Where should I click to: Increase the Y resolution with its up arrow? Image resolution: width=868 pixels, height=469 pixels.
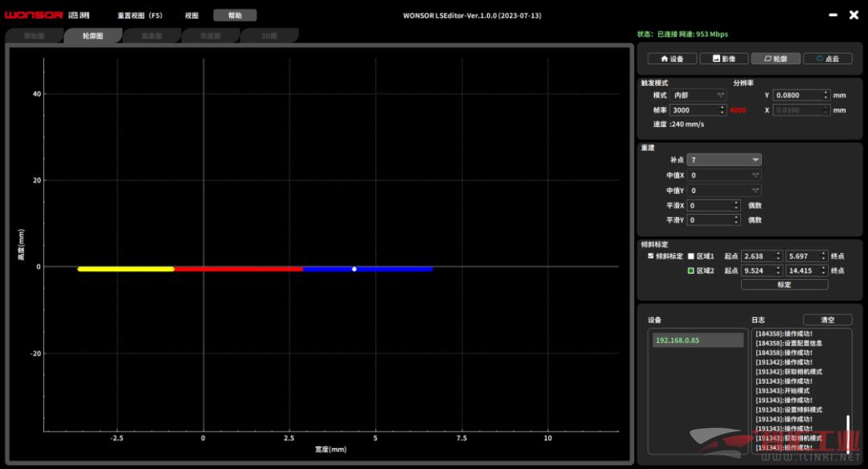(826, 93)
